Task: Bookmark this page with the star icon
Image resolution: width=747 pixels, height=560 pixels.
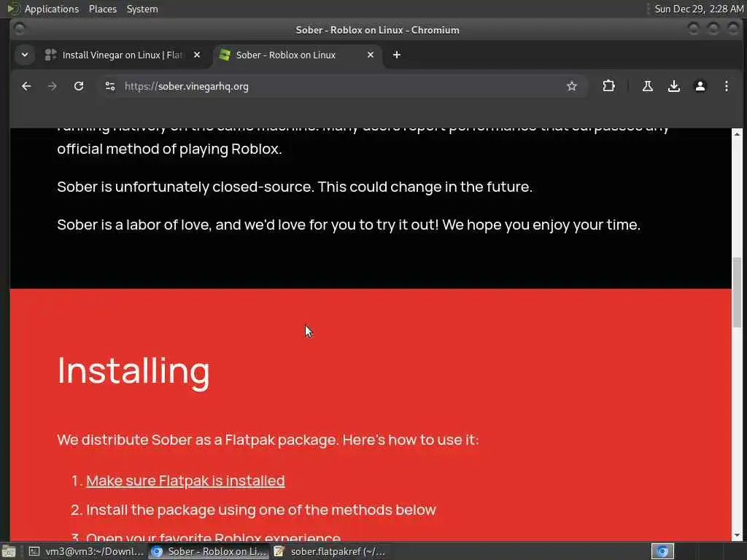Action: point(572,86)
